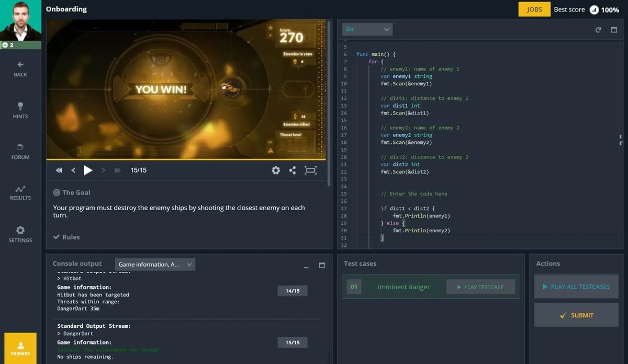Click PLAY TESTCASE button

[480, 287]
